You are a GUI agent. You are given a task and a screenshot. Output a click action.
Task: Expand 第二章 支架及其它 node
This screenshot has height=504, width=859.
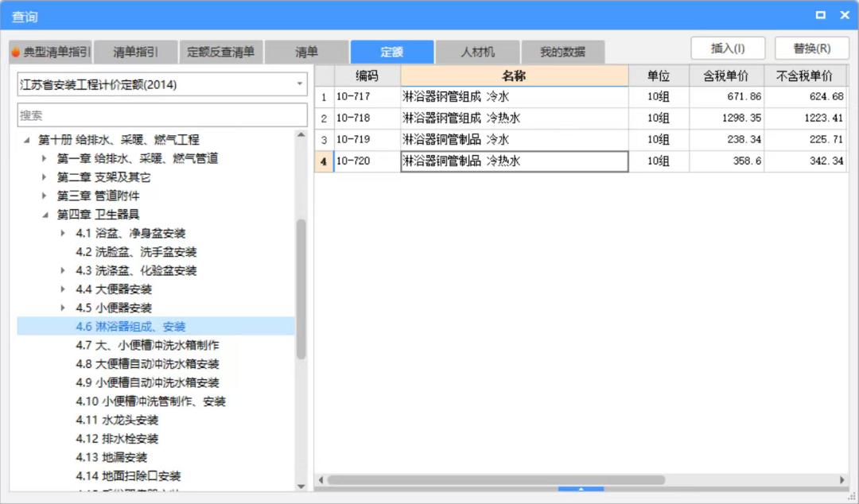click(x=44, y=176)
